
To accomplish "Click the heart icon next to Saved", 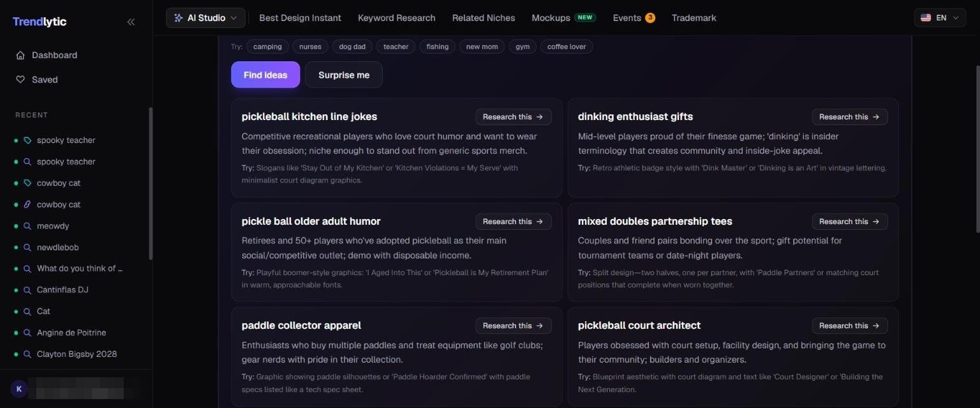I will click(x=20, y=80).
